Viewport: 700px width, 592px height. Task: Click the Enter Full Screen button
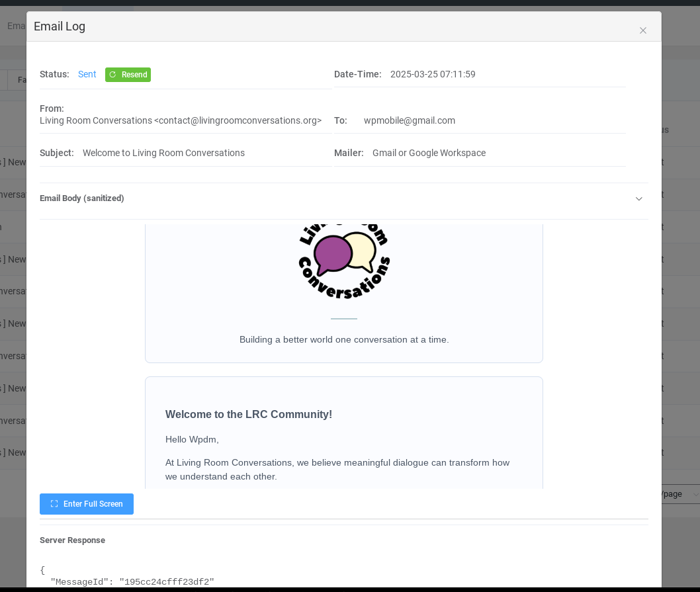[x=87, y=503]
